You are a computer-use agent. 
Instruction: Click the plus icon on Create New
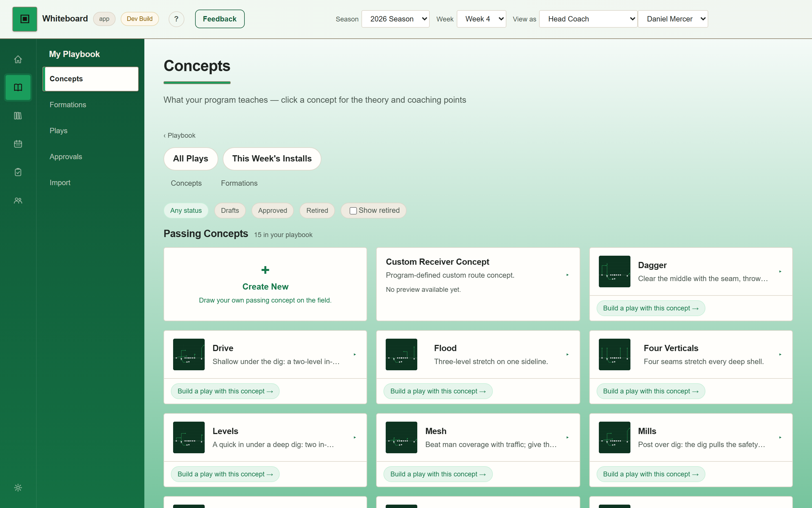265,270
